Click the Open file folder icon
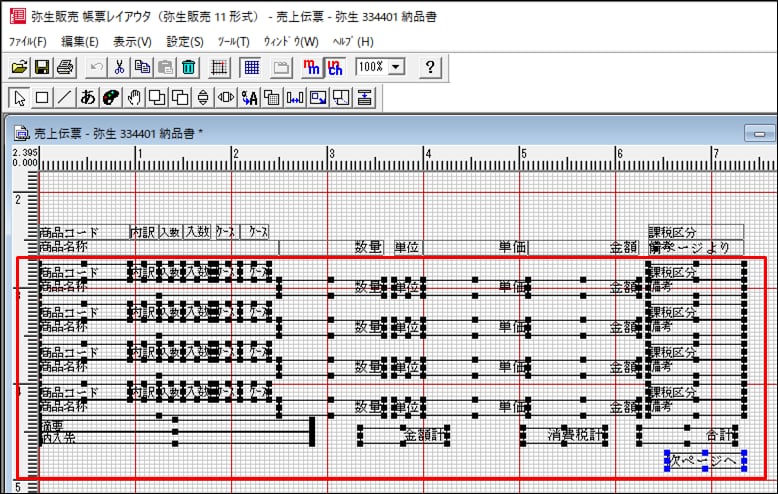The height and width of the screenshot is (494, 778). tap(19, 67)
